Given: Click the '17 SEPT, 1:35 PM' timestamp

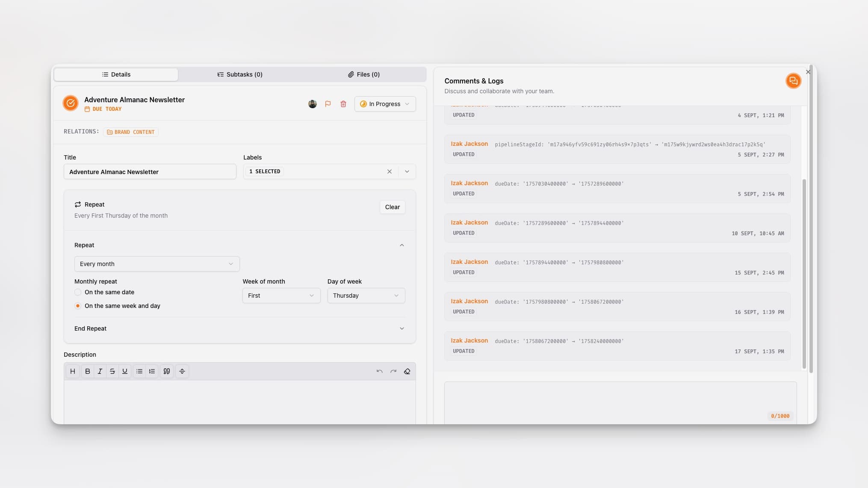Looking at the screenshot, I should (759, 352).
